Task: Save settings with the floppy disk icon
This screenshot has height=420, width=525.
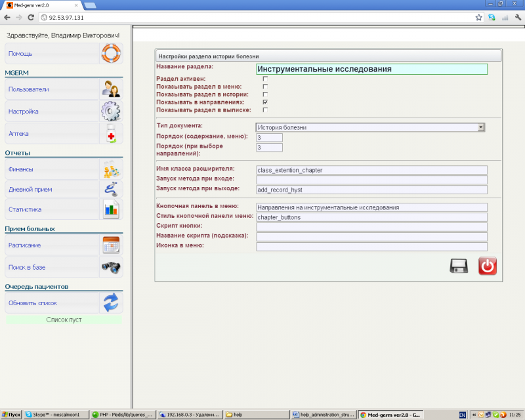Action: click(x=459, y=266)
